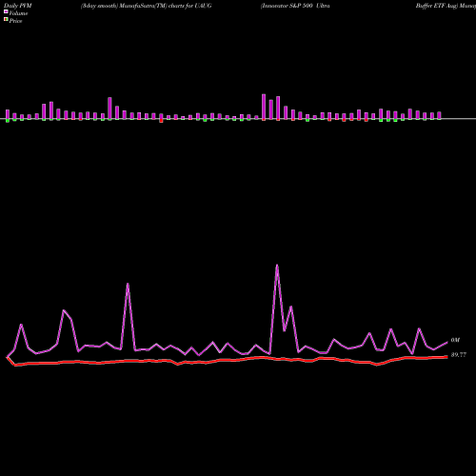Click the '0M' volume value label

(455, 340)
